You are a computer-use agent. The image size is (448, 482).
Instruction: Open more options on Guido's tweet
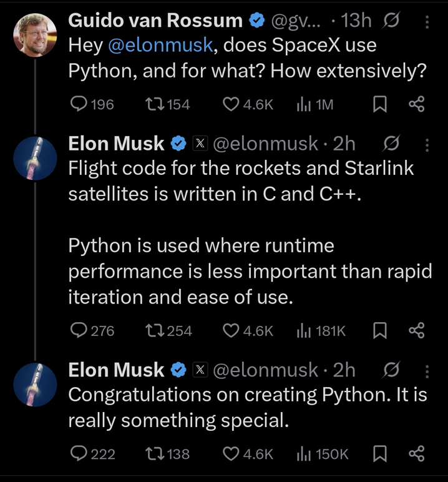pyautogui.click(x=427, y=21)
